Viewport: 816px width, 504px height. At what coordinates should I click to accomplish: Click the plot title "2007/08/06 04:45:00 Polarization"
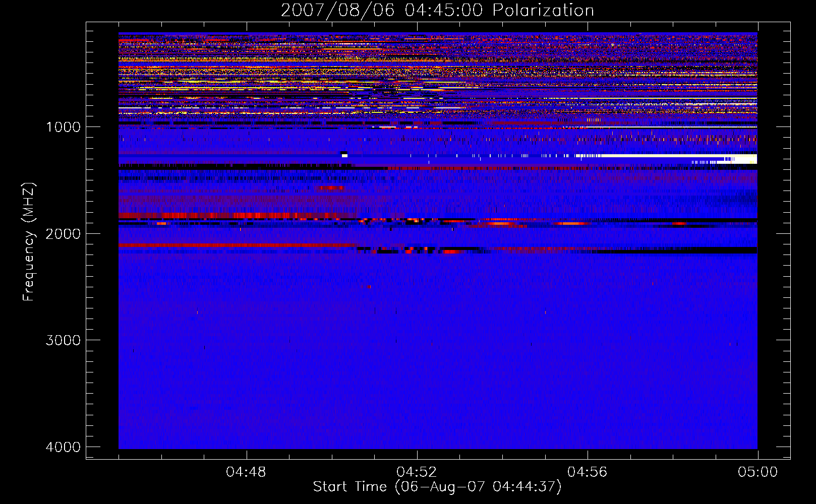437,10
